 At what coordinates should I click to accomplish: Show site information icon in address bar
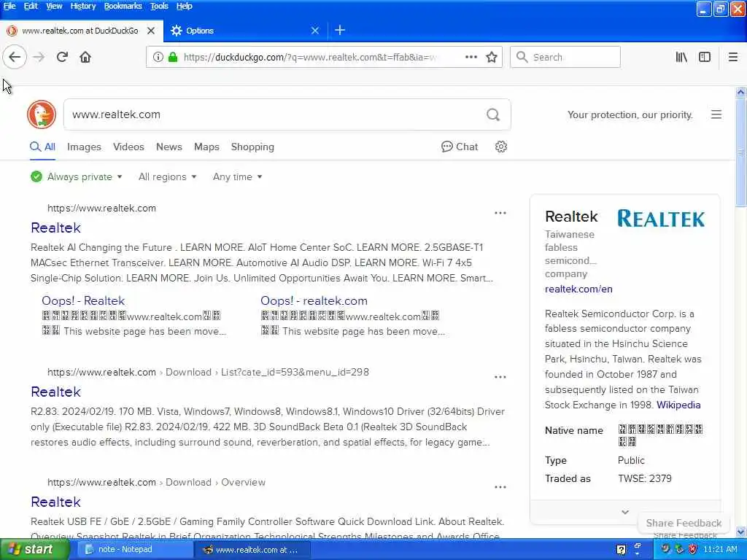click(x=158, y=57)
